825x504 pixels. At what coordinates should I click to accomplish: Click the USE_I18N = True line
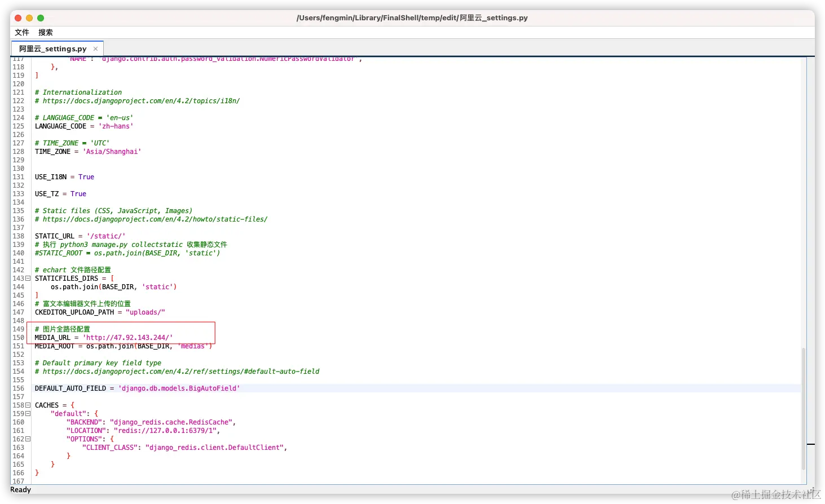tap(64, 177)
